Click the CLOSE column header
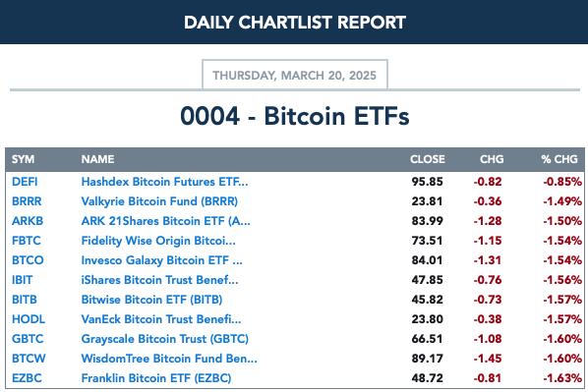The height and width of the screenshot is (392, 588). (427, 159)
